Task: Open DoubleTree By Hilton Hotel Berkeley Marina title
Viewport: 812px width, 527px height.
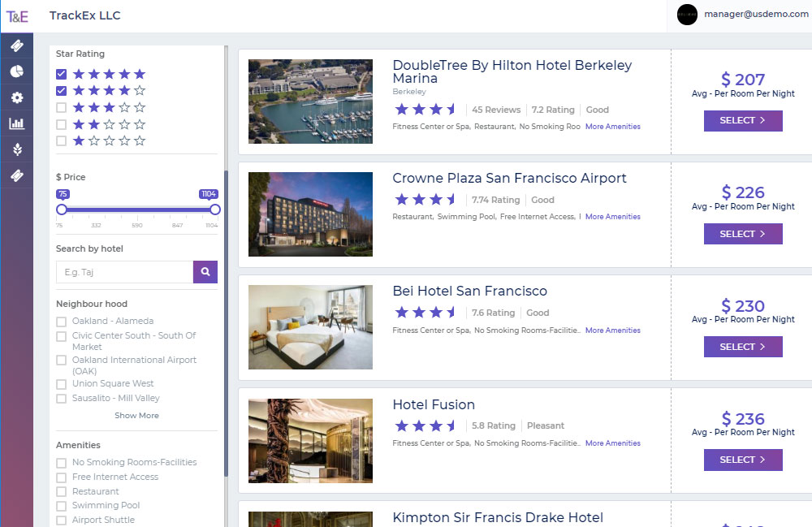Action: click(x=512, y=71)
